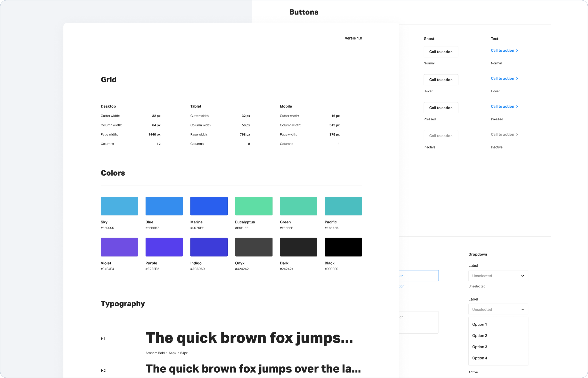This screenshot has height=378, width=588.
Task: Click the grey-outlined text area behind the card
Action: pyautogui.click(x=419, y=323)
